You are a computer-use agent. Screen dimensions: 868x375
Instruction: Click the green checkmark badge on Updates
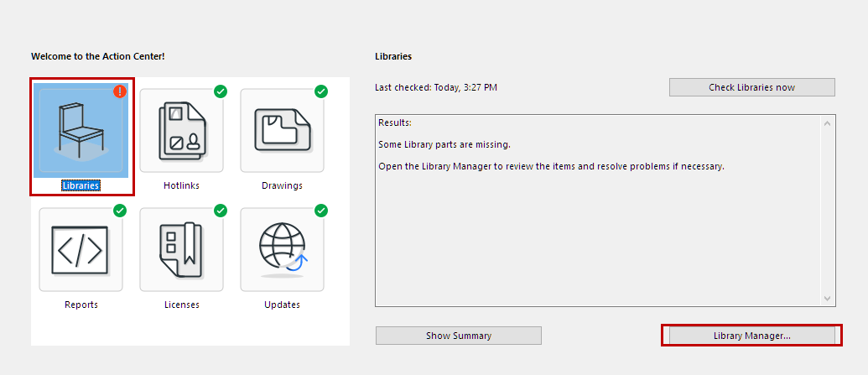click(321, 211)
